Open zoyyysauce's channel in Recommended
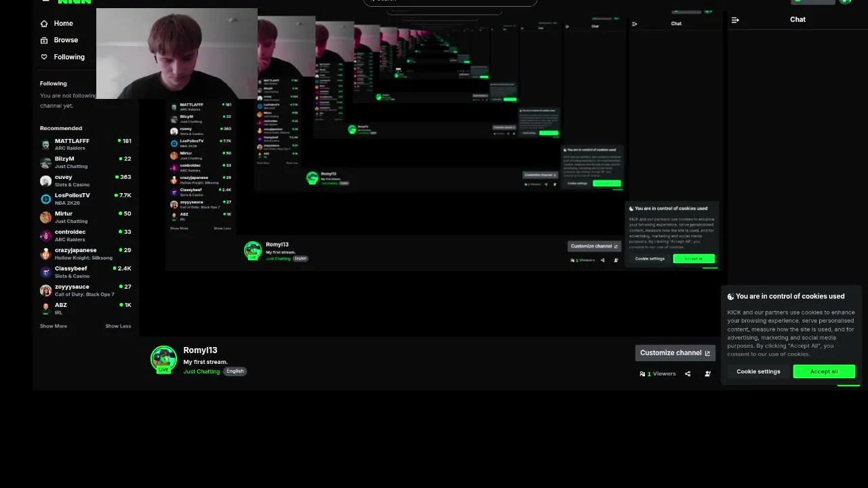868x488 pixels. coord(85,290)
